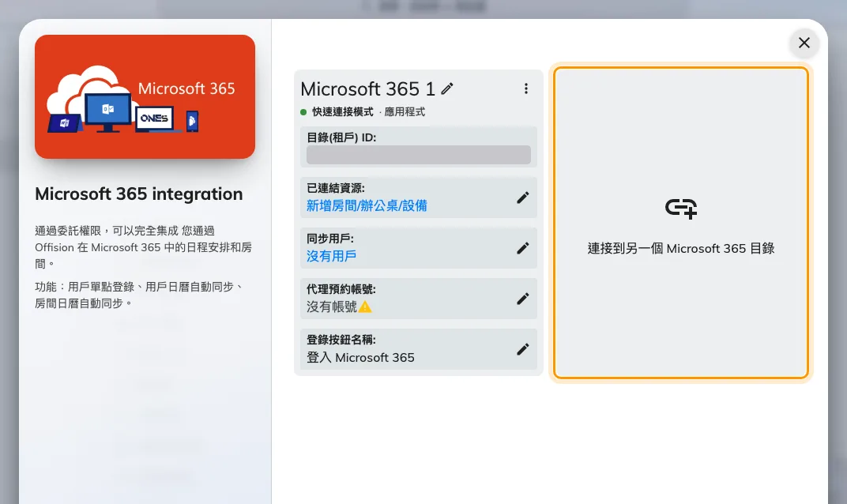Close the Microsoft 365 integration dialog
Image resolution: width=847 pixels, height=504 pixels.
(x=804, y=43)
